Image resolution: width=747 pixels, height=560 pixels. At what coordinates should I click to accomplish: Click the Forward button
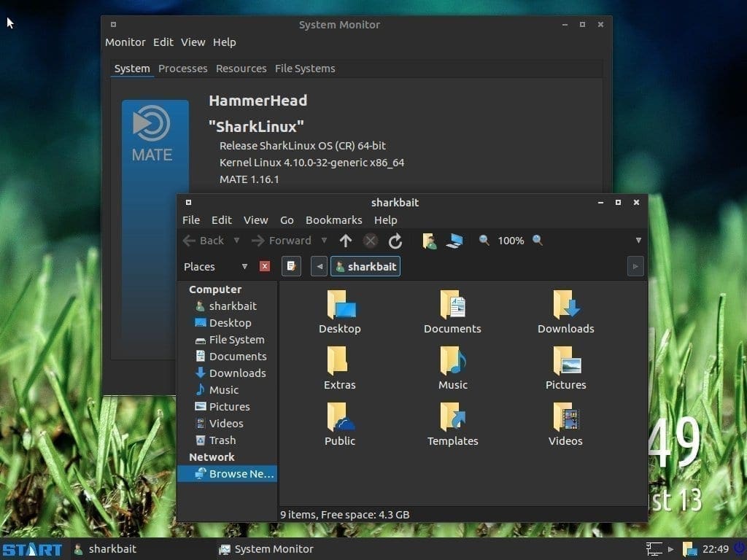click(x=281, y=241)
